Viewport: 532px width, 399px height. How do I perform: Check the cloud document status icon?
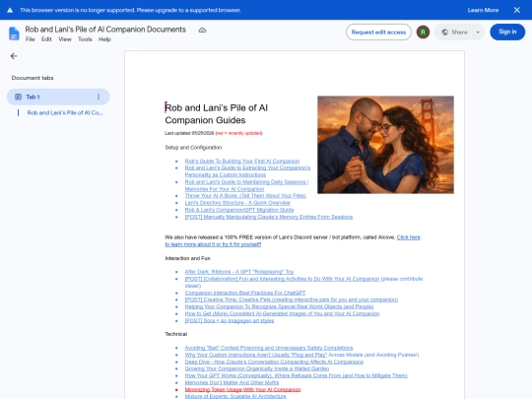click(202, 31)
